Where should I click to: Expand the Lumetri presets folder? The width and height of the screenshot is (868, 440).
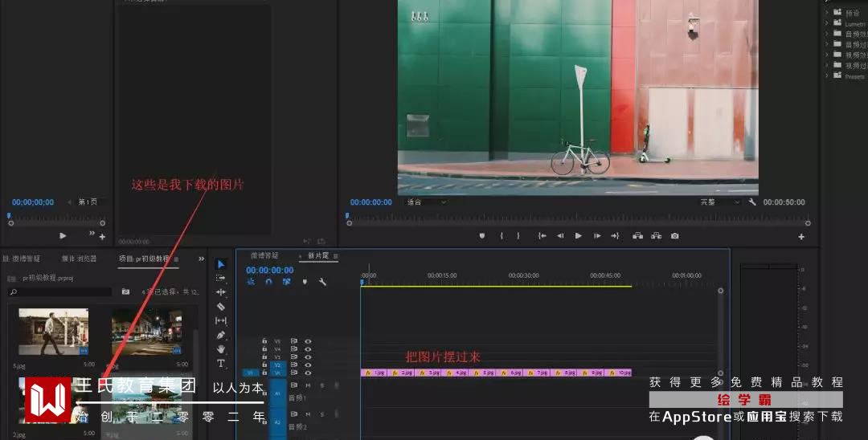pyautogui.click(x=827, y=23)
